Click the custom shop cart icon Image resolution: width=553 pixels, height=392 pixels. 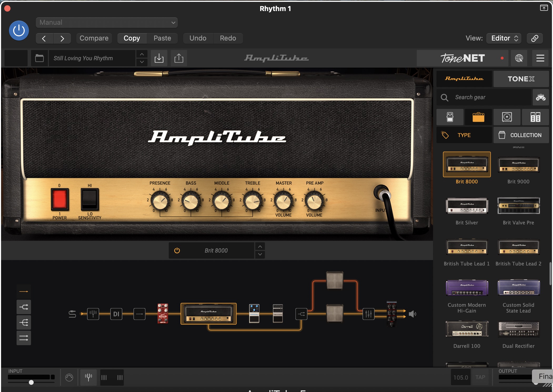click(541, 97)
